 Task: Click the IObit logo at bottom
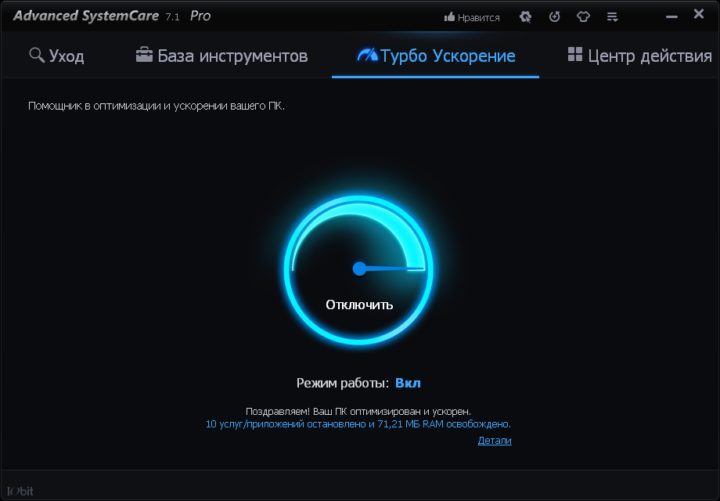[20, 491]
